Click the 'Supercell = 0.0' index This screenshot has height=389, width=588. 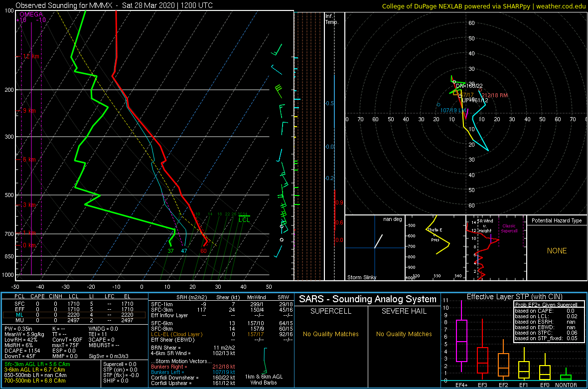pyautogui.click(x=121, y=364)
